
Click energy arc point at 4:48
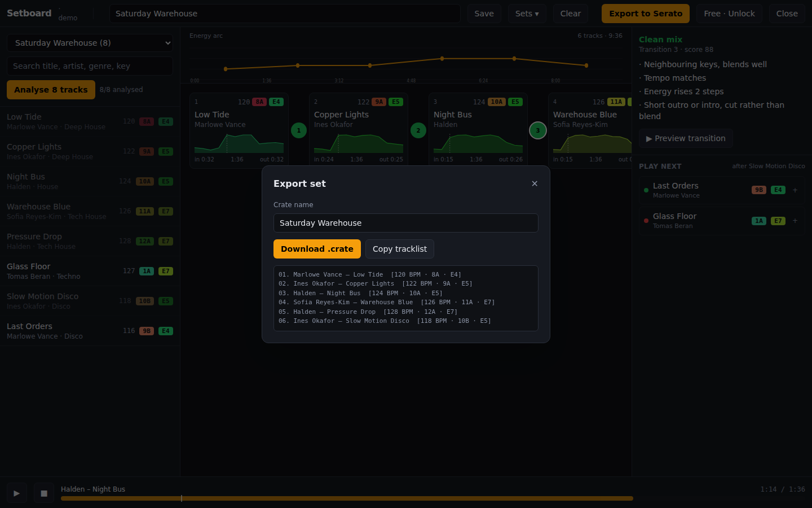[x=442, y=58]
